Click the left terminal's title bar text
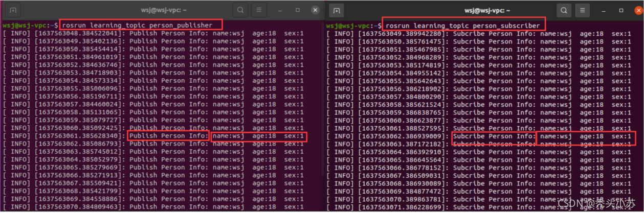Viewport: 644px width, 213px height. (163, 10)
